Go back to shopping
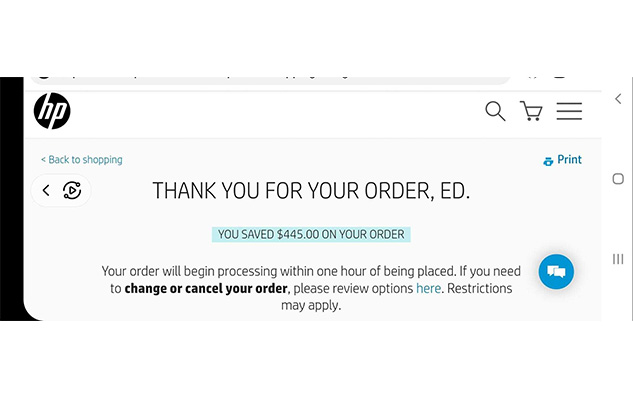Viewport: 633px width, 398px height. (x=82, y=160)
